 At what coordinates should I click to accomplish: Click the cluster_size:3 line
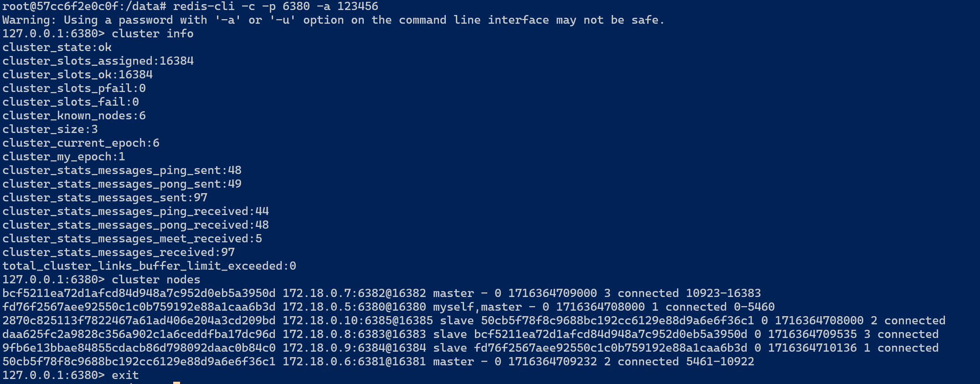[x=50, y=129]
